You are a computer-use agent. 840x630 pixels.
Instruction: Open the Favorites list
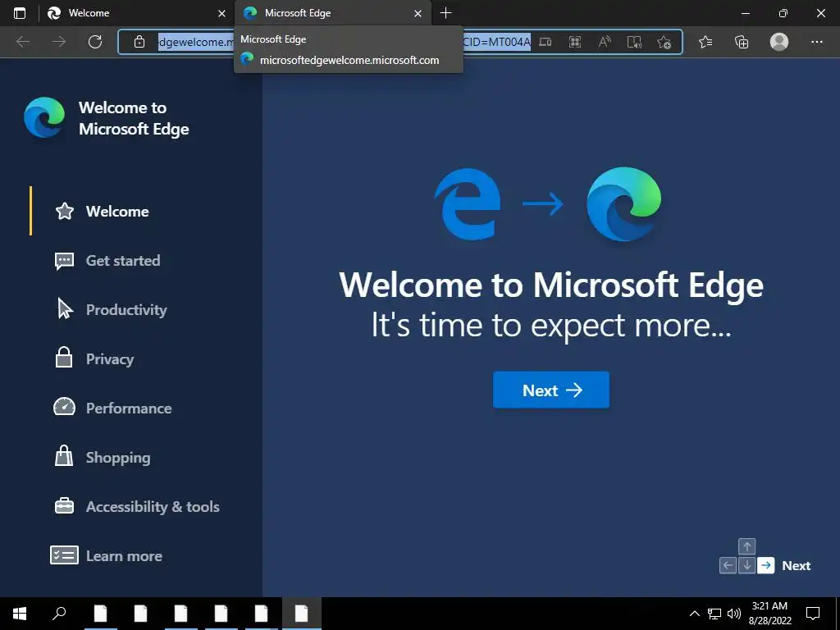click(705, 42)
